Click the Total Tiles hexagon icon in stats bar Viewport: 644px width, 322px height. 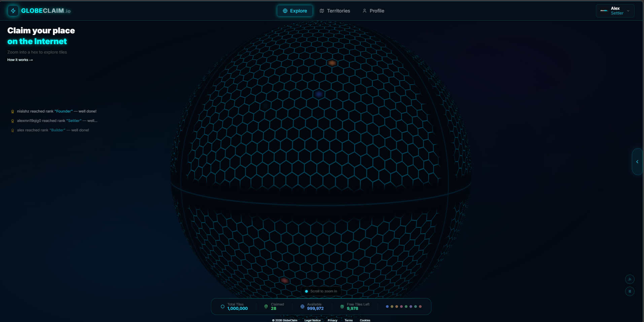pos(223,307)
